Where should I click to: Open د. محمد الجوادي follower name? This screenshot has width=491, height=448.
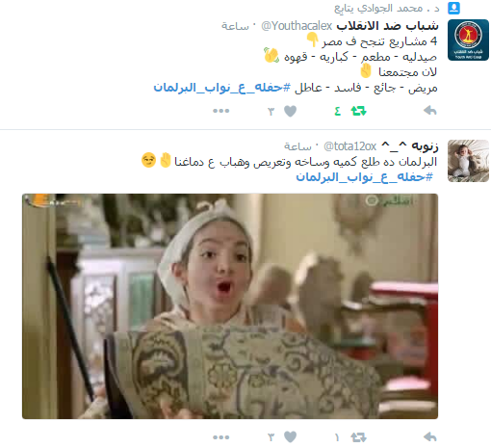(x=387, y=9)
